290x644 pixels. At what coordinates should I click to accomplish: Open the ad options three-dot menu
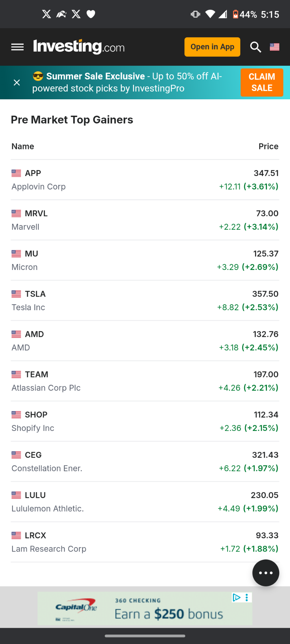247,597
